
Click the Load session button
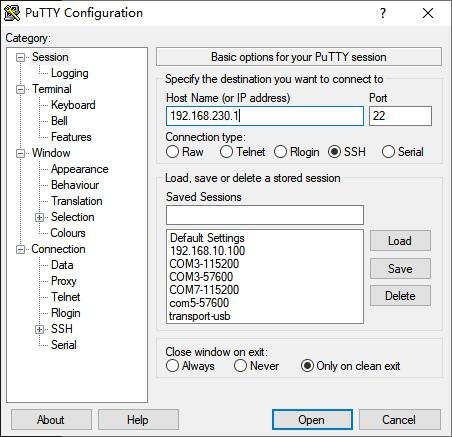click(400, 240)
